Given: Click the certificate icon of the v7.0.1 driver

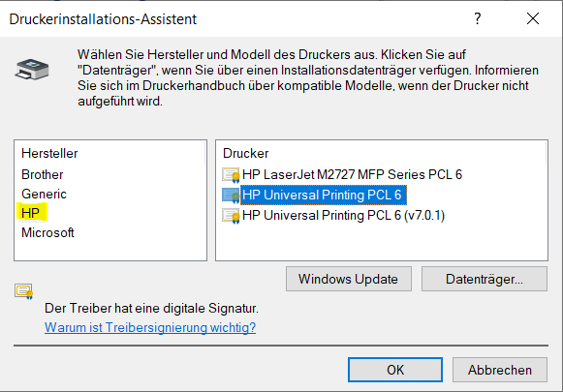Looking at the screenshot, I should pos(231,216).
